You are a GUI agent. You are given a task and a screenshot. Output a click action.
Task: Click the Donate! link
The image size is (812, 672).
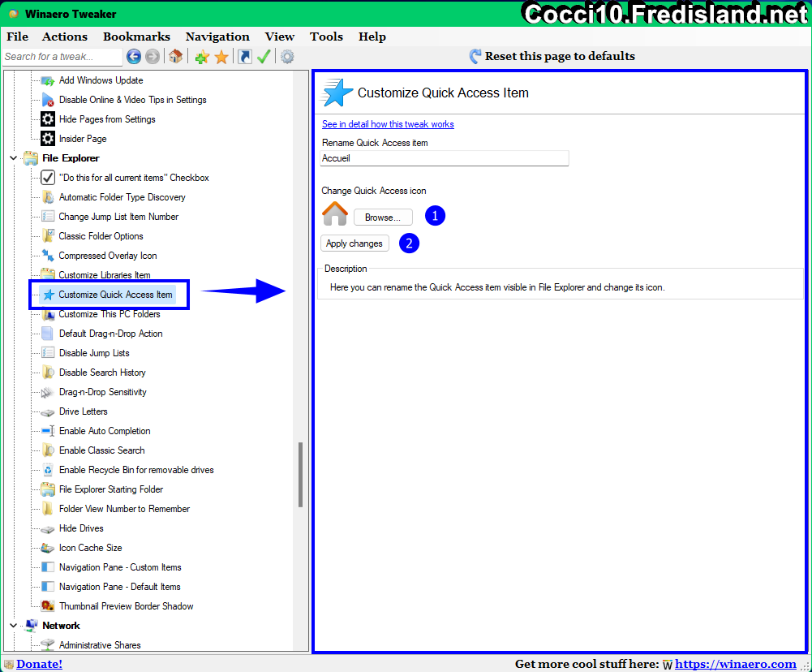tap(40, 664)
